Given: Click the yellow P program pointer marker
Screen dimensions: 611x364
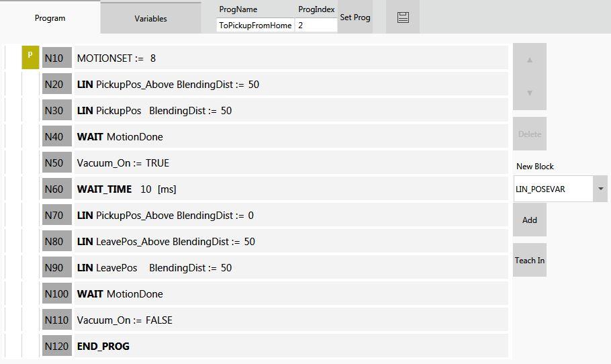Looking at the screenshot, I should pyautogui.click(x=30, y=58).
